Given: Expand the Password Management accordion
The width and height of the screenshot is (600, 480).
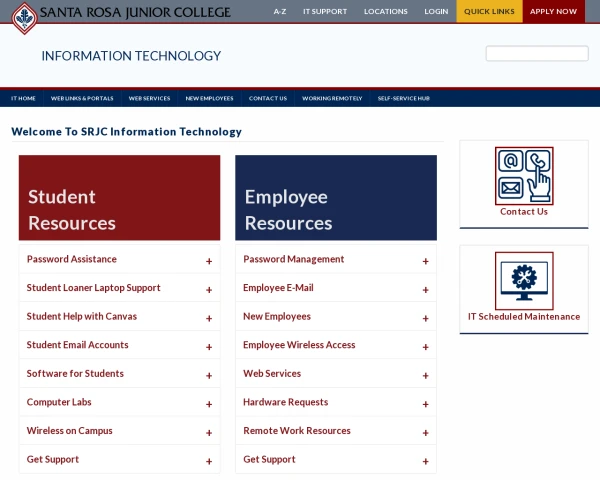Looking at the screenshot, I should point(293,259).
